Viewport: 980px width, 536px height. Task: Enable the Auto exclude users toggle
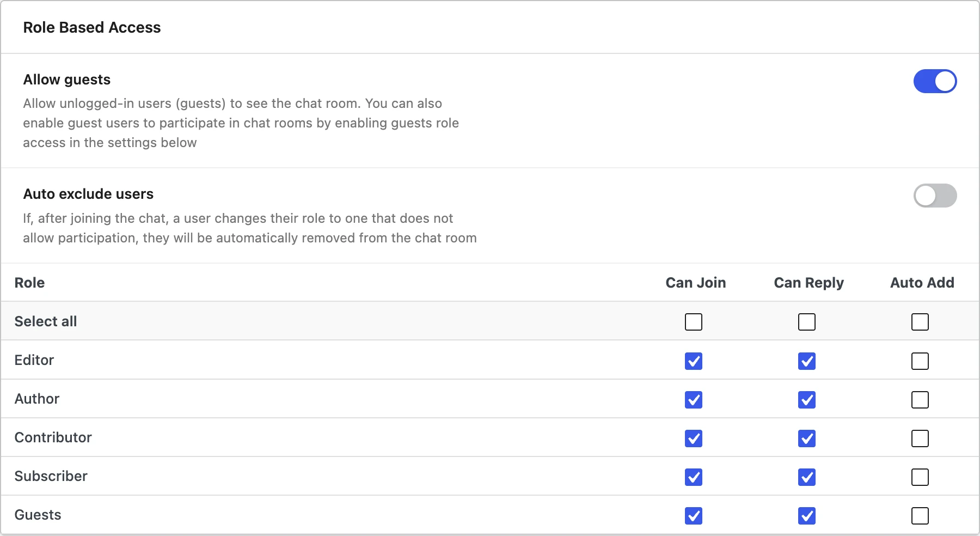coord(935,196)
